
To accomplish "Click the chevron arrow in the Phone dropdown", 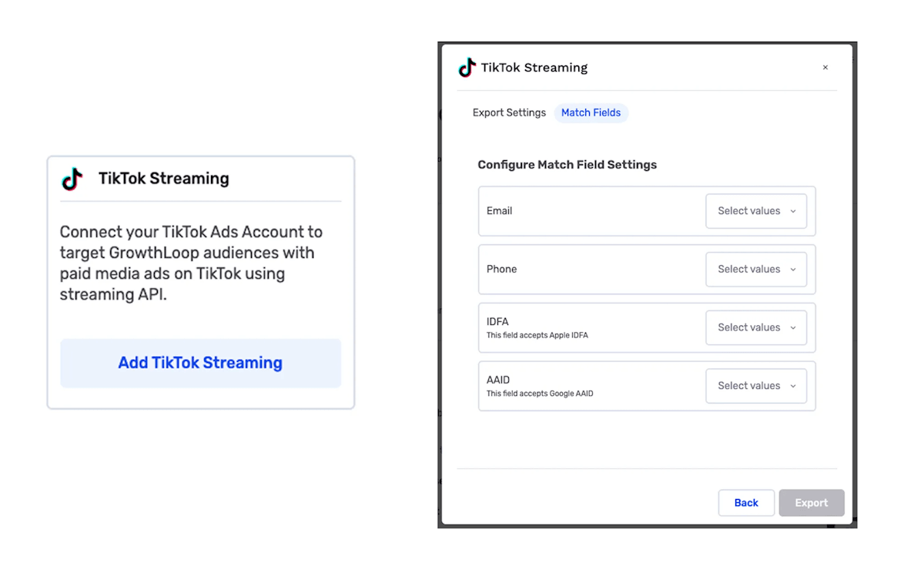I will 793,270.
